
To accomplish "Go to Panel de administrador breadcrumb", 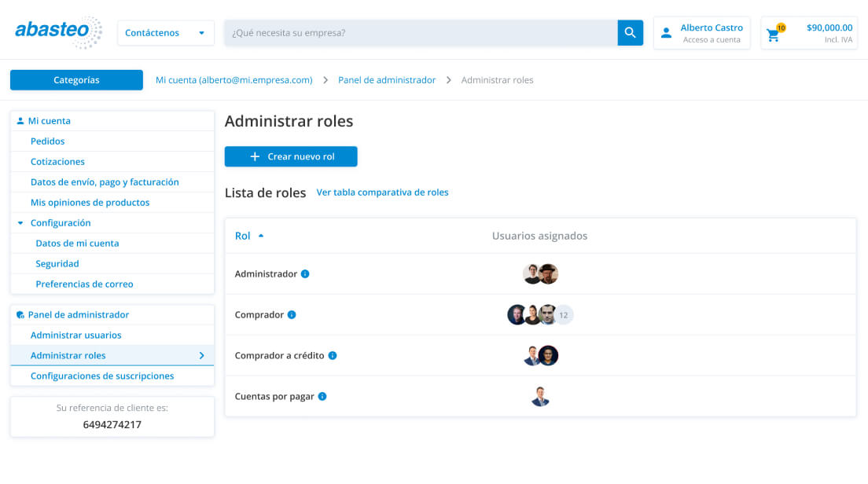I will pyautogui.click(x=386, y=80).
